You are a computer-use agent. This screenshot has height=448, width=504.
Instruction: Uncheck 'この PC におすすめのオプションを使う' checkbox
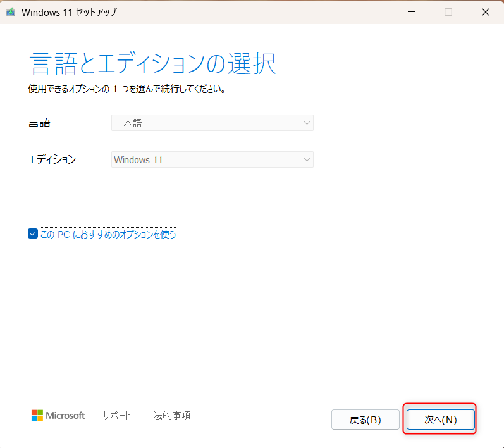pos(33,233)
